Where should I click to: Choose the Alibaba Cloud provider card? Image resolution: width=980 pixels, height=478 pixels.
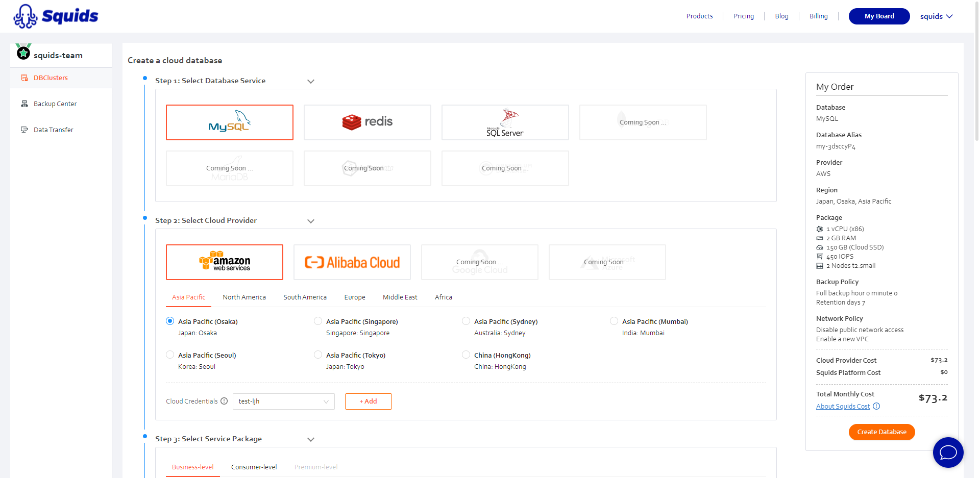(352, 262)
